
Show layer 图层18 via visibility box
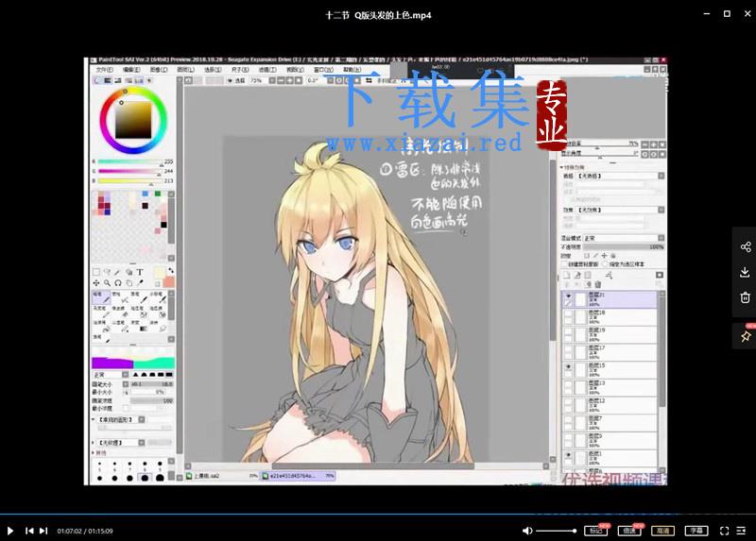click(x=569, y=314)
